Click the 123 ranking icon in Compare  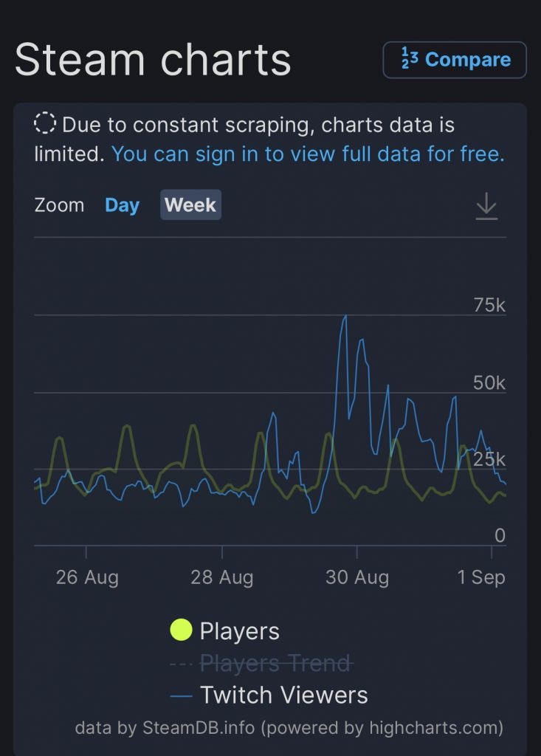click(x=409, y=58)
